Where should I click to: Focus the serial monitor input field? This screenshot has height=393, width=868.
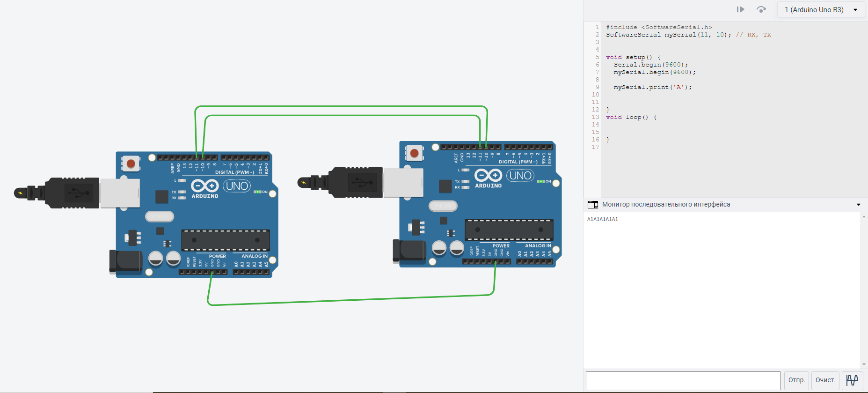(x=683, y=380)
